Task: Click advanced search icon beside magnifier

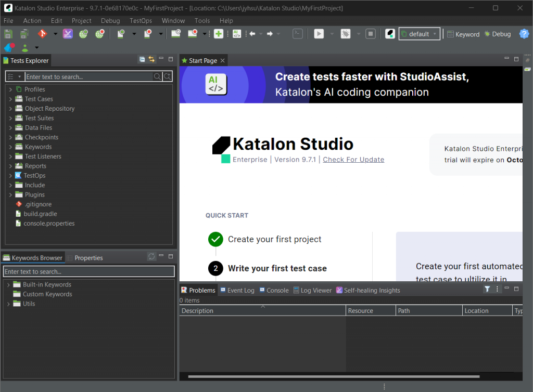Action: [167, 76]
